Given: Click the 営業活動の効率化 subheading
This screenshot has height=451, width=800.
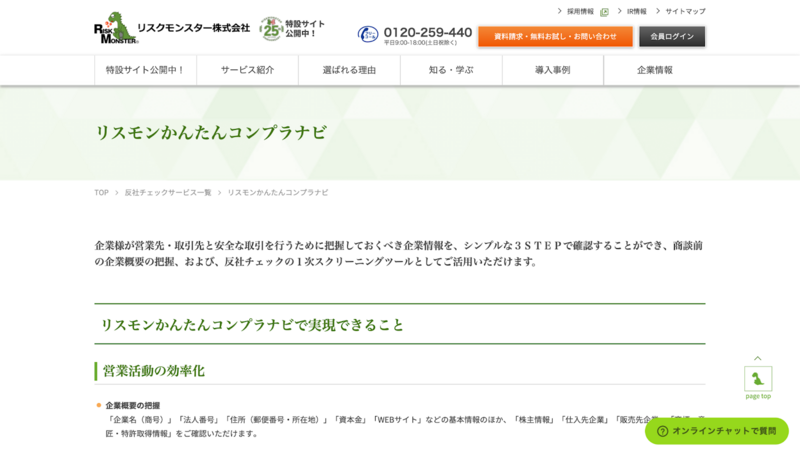Looking at the screenshot, I should click(x=154, y=371).
